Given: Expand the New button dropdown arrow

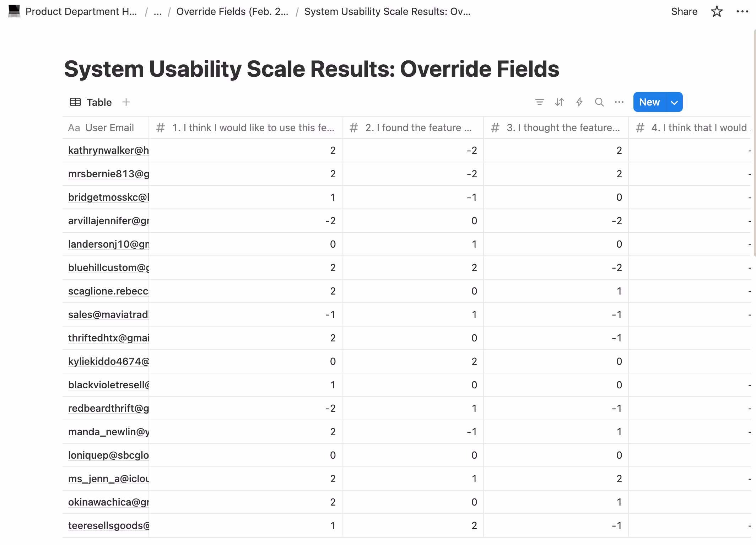Looking at the screenshot, I should tap(674, 102).
